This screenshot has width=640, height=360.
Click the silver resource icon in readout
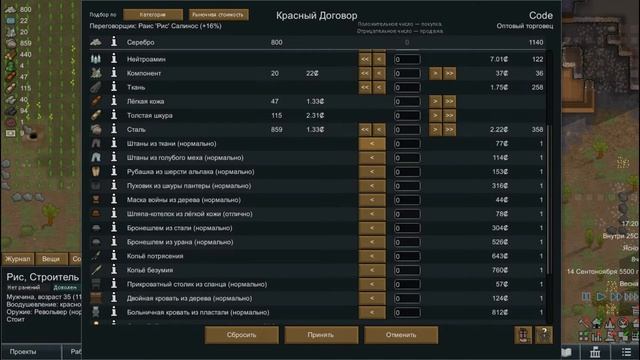[x=11, y=9]
